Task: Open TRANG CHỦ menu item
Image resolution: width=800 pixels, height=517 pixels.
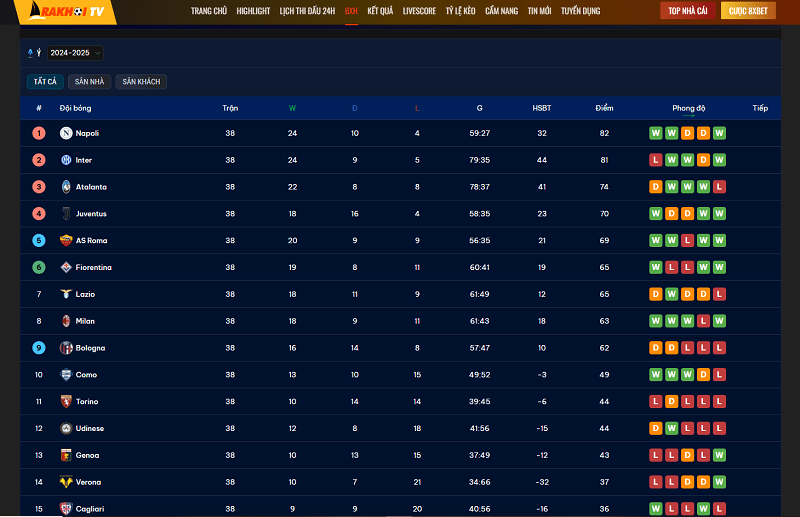Action: (x=209, y=11)
